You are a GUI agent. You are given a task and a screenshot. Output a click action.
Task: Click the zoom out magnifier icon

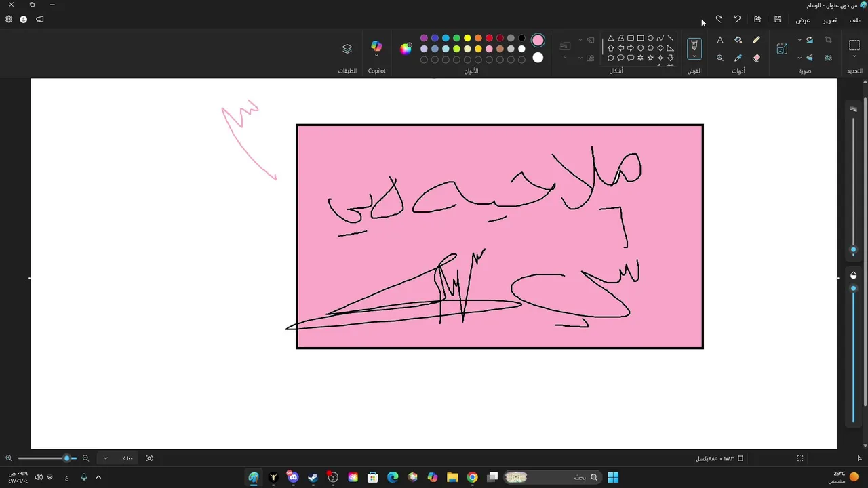(85, 458)
